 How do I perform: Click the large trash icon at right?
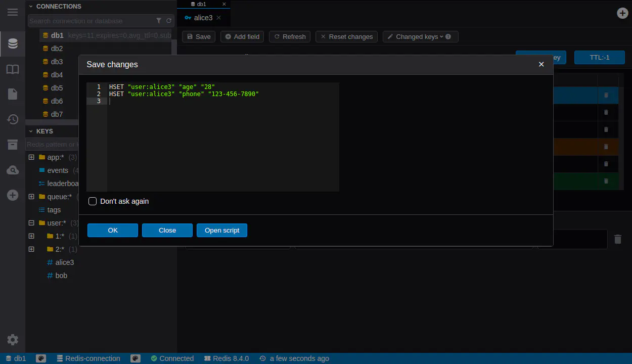617,239
